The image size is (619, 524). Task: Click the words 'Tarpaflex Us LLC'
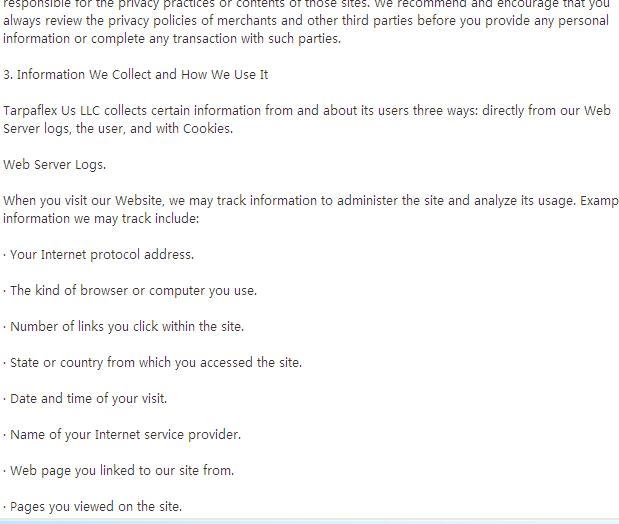point(52,111)
